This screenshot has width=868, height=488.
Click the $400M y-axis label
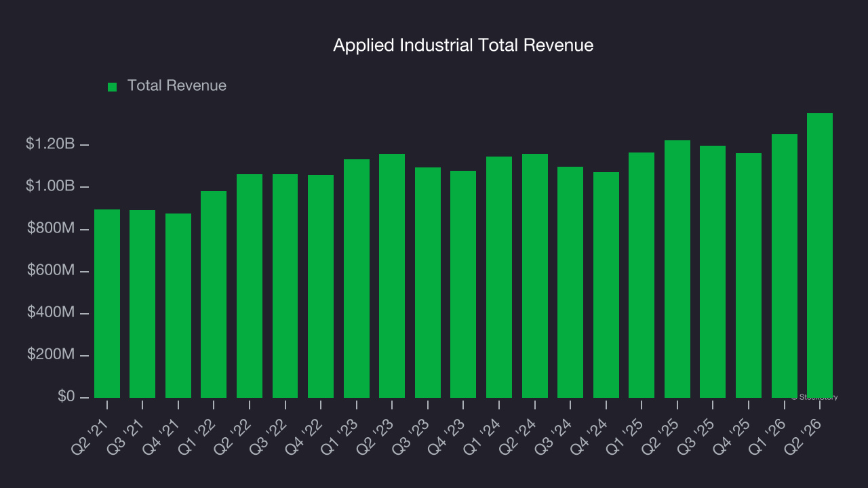tap(51, 312)
